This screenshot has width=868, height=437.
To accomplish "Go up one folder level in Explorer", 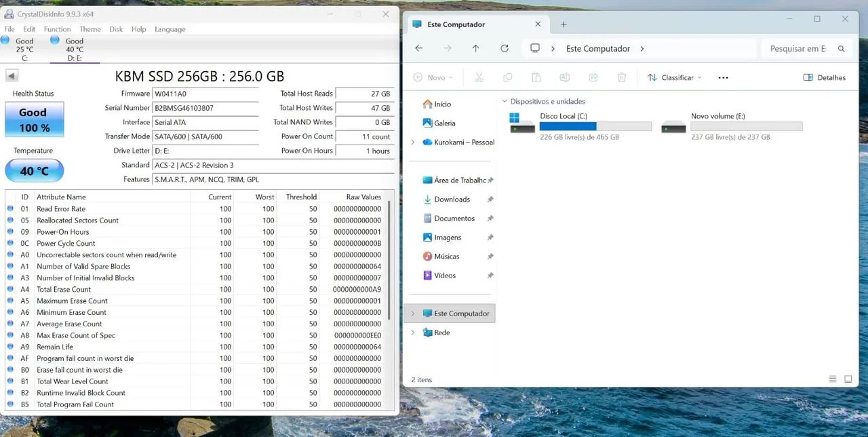I will point(475,48).
